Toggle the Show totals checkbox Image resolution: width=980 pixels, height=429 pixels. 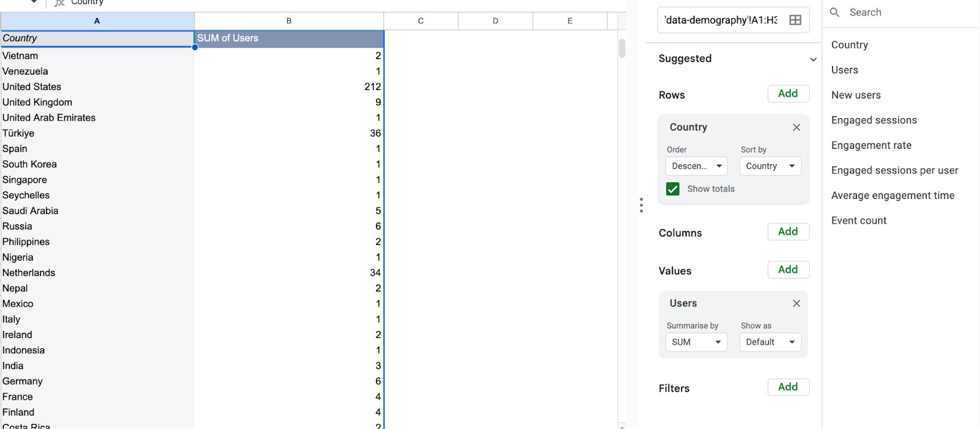click(673, 189)
